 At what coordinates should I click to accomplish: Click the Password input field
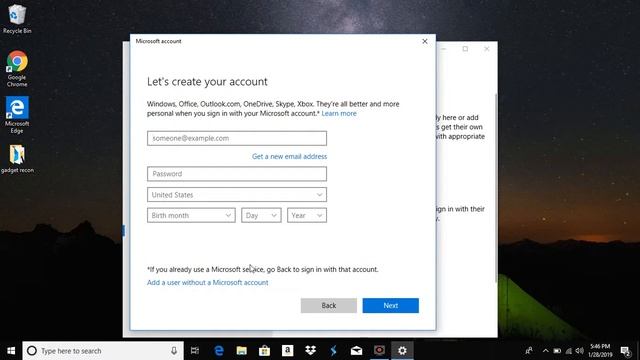click(x=237, y=174)
